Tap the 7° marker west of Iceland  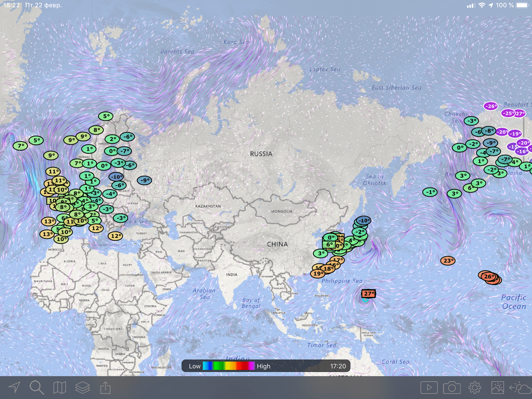tap(20, 146)
